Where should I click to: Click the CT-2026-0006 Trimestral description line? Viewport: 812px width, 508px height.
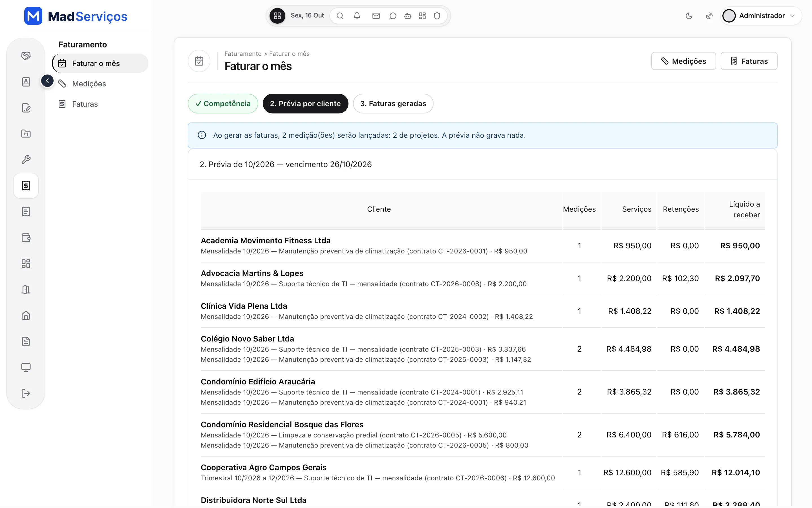click(378, 478)
